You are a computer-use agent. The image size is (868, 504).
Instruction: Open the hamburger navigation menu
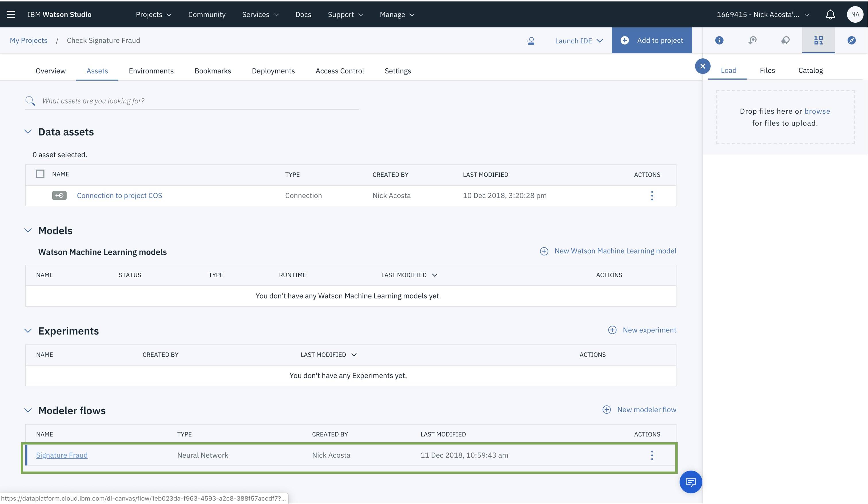coord(11,14)
